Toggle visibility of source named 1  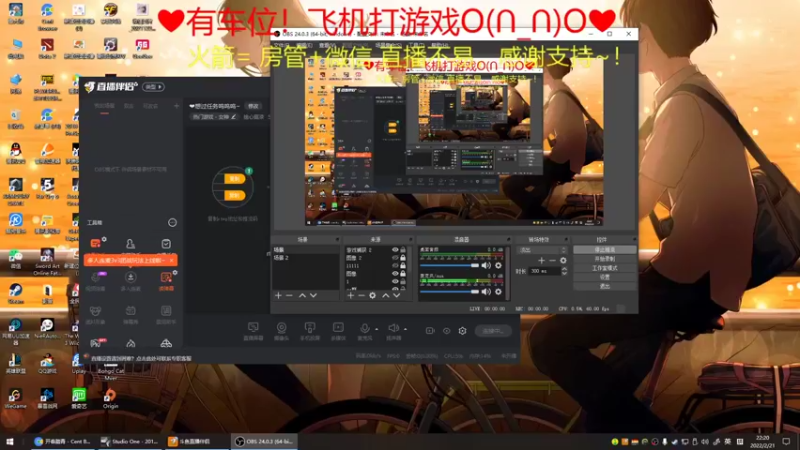point(395,281)
